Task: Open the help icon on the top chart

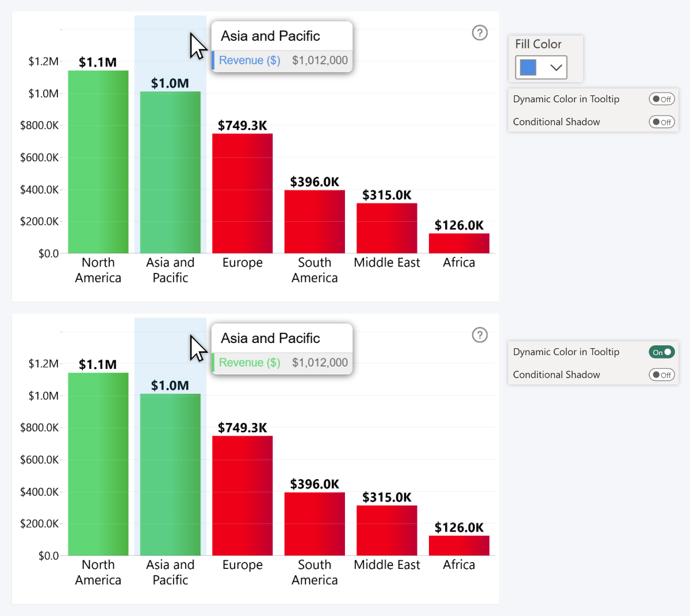Action: pos(480,33)
